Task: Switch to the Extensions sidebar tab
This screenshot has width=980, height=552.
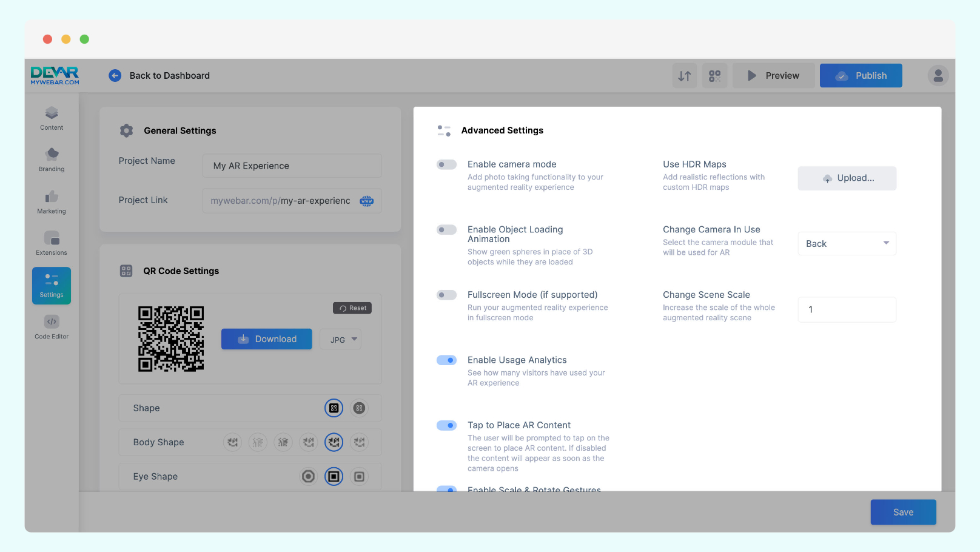Action: click(x=52, y=243)
